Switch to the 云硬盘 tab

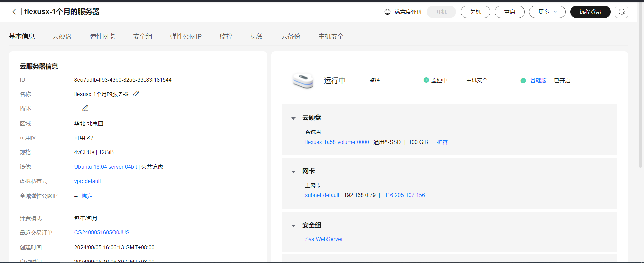[62, 36]
